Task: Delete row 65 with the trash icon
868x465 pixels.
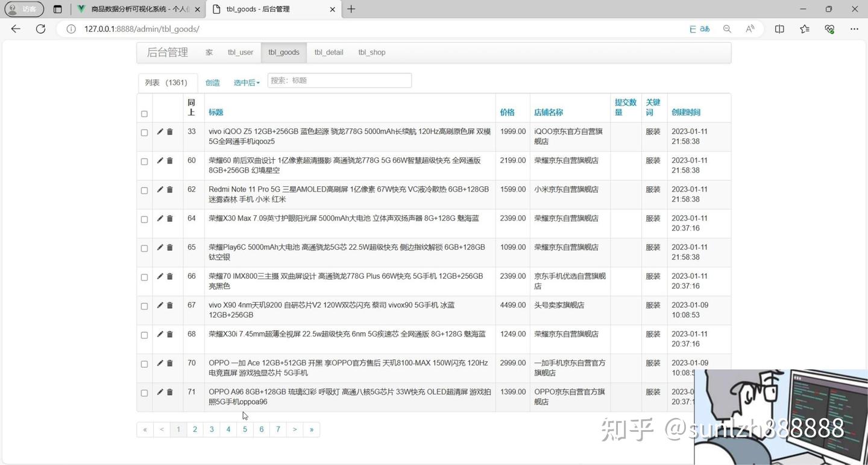Action: [170, 247]
